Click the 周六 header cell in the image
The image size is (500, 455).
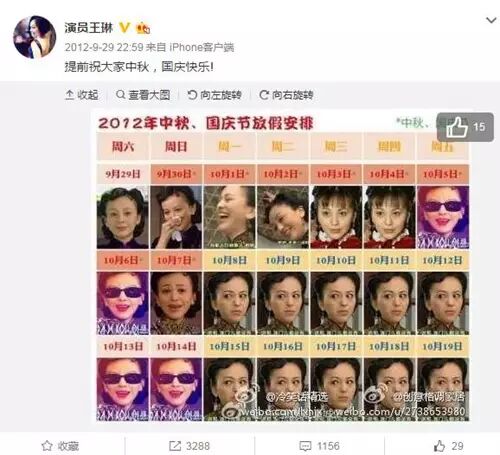[x=123, y=146]
